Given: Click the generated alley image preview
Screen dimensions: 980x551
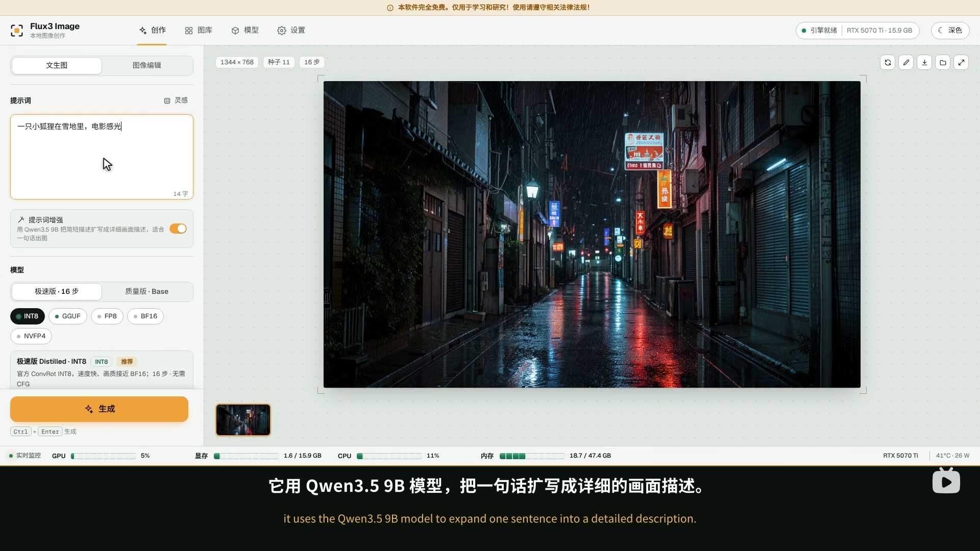Looking at the screenshot, I should click(592, 234).
